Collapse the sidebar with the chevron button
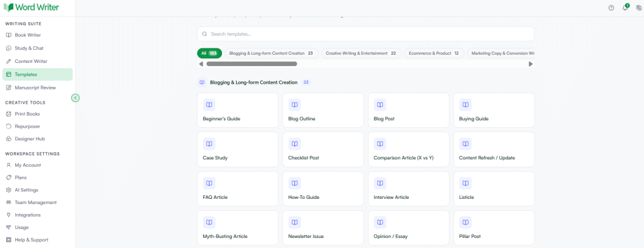This screenshot has width=644, height=248. pyautogui.click(x=75, y=98)
